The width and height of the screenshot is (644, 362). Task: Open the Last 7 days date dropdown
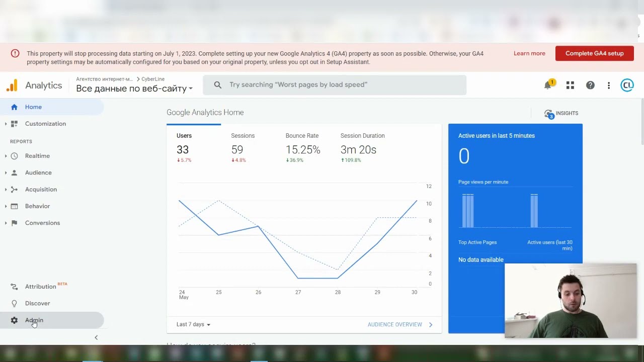click(193, 324)
